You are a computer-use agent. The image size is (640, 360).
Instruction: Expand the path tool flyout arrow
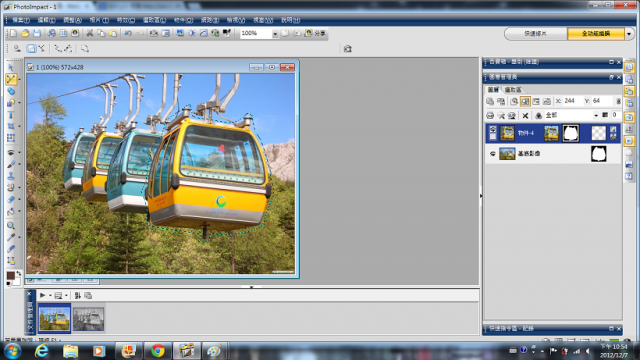pos(20,79)
